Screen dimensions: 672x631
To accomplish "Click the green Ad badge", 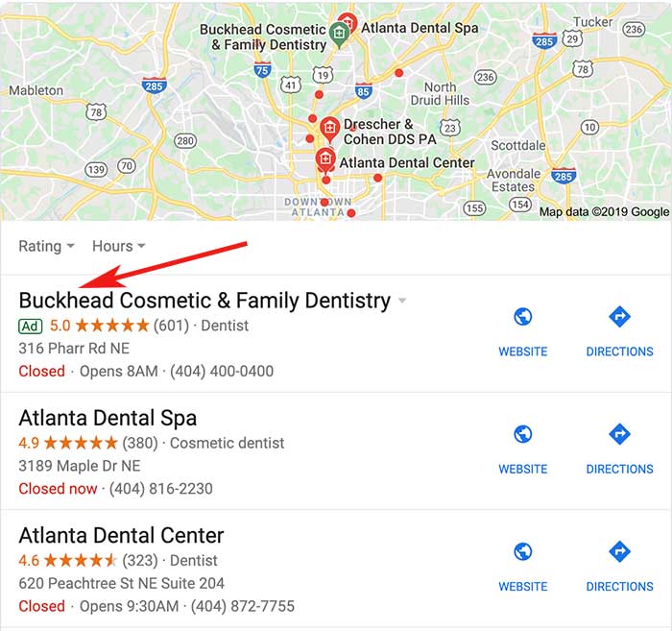I will 31,327.
